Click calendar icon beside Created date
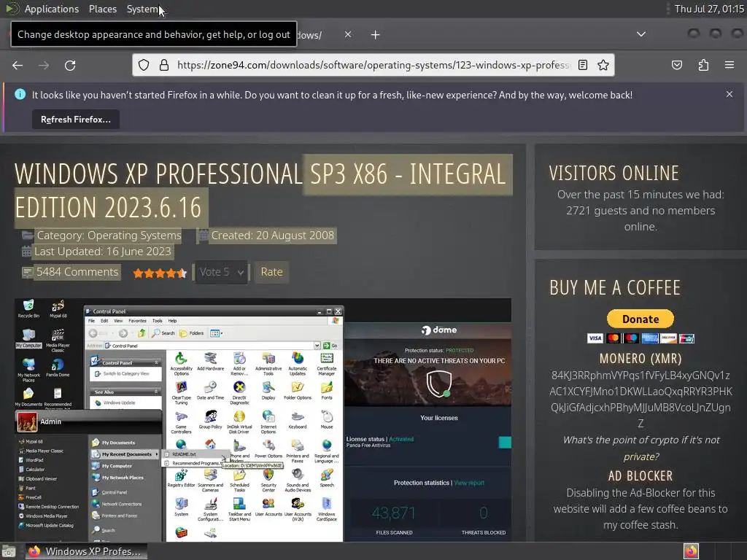Image resolution: width=747 pixels, height=560 pixels. (x=204, y=236)
